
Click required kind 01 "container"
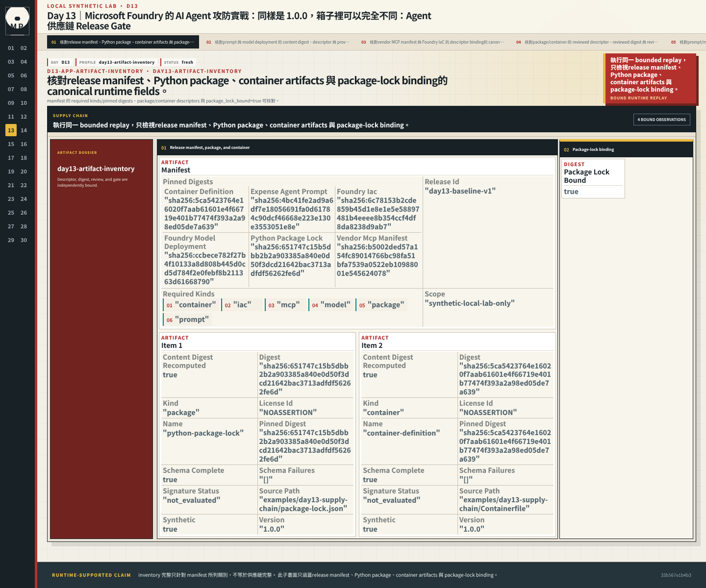pos(191,305)
